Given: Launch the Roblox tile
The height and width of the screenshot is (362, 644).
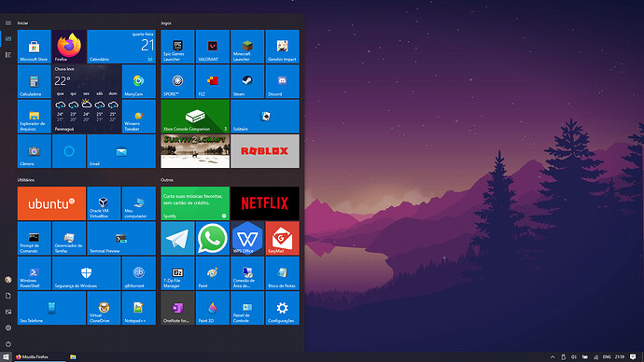Looking at the screenshot, I should coord(265,151).
